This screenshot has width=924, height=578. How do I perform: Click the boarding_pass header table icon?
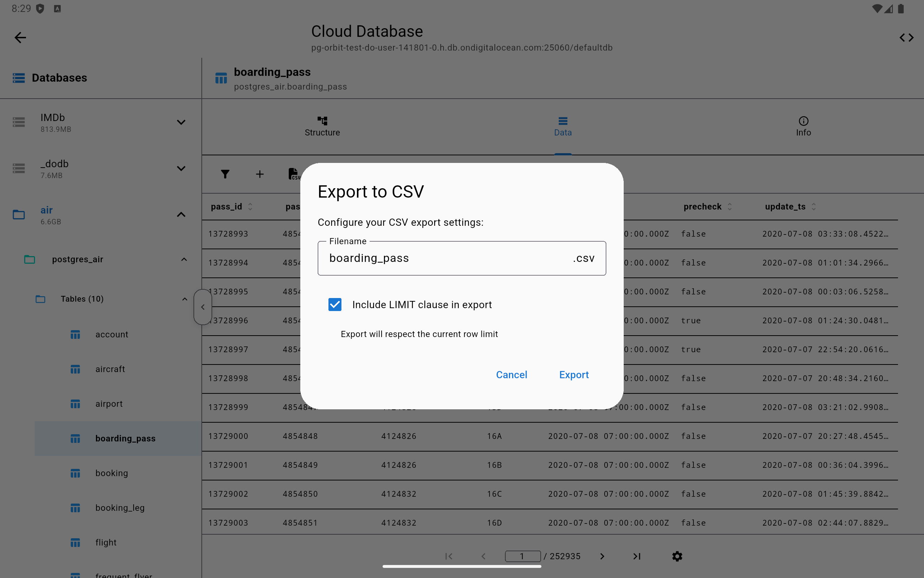click(x=221, y=78)
